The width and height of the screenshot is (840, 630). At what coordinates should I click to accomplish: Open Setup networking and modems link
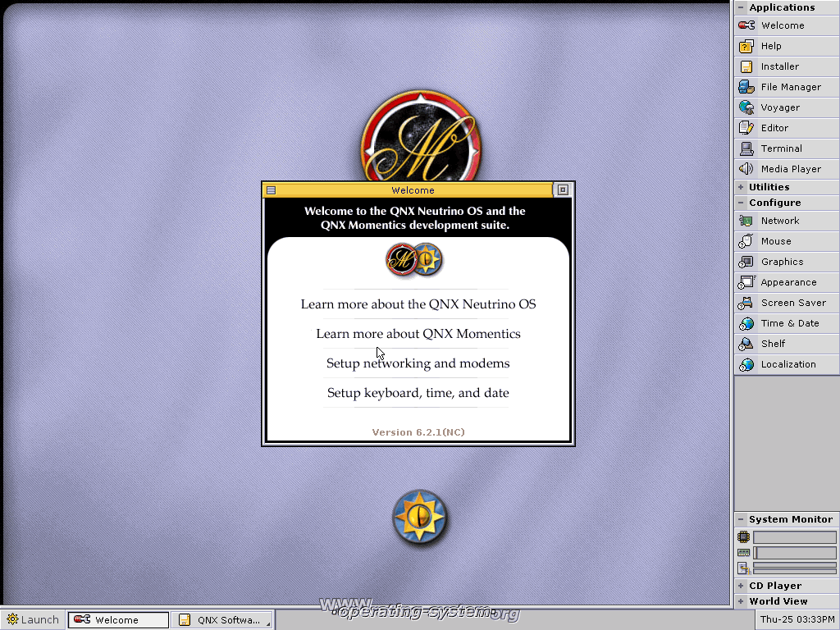[418, 363]
